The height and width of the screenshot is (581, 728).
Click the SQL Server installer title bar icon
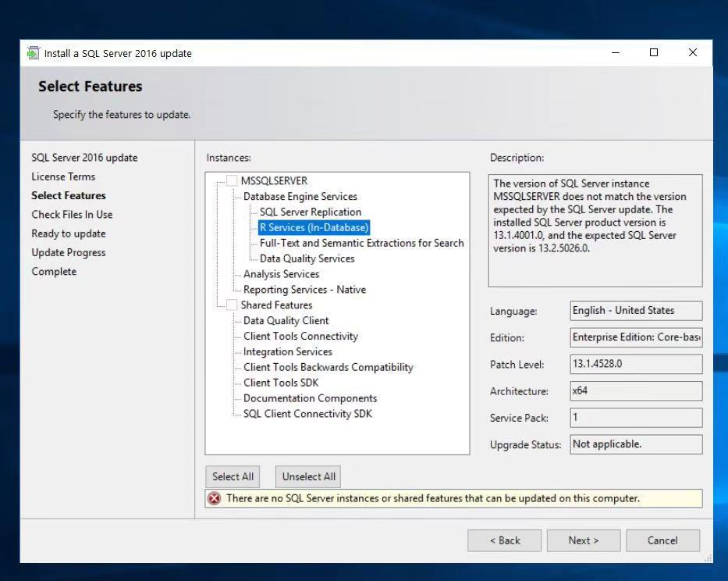[33, 53]
